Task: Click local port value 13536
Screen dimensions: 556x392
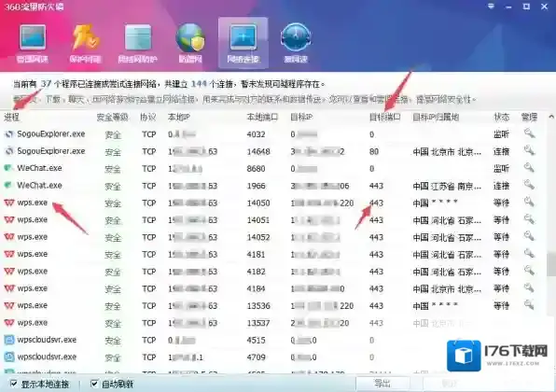Action: pos(258,306)
